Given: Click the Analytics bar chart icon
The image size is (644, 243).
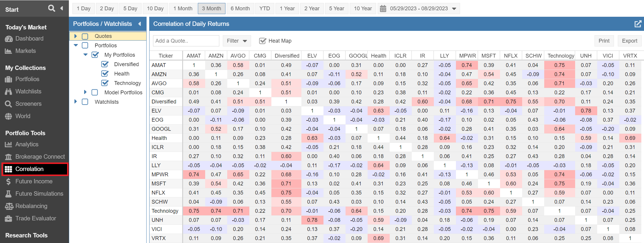Looking at the screenshot, I should click(9, 145).
